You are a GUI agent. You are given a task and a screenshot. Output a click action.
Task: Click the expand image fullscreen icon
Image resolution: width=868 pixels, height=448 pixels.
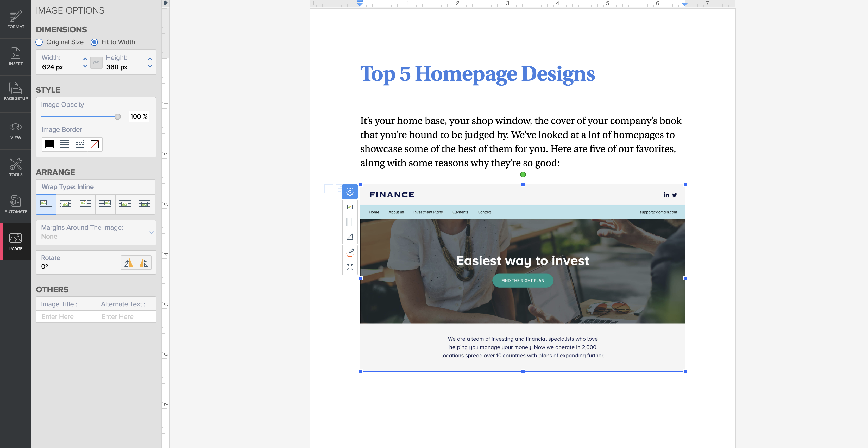[x=350, y=267]
